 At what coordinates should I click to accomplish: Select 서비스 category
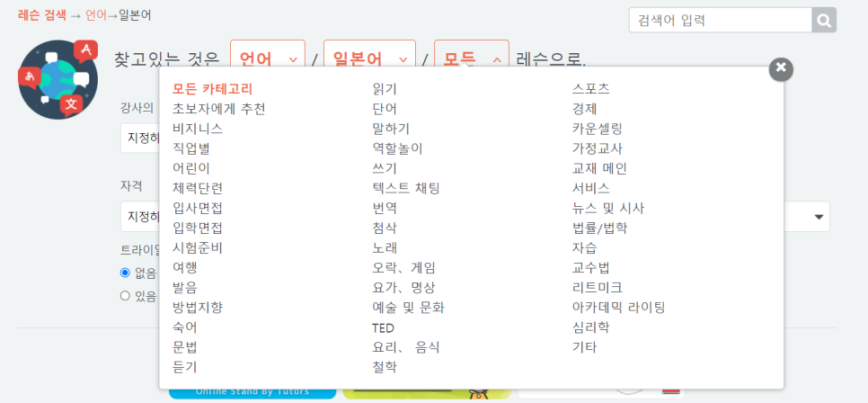pyautogui.click(x=590, y=189)
